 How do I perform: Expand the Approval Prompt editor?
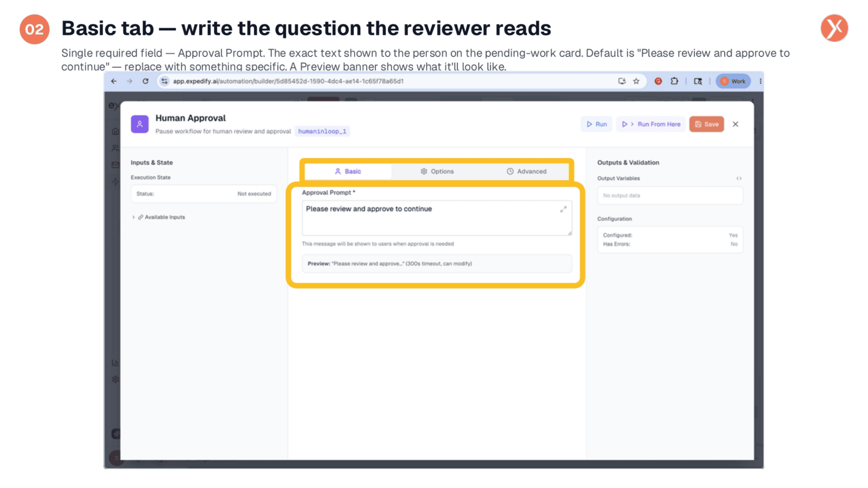point(563,209)
